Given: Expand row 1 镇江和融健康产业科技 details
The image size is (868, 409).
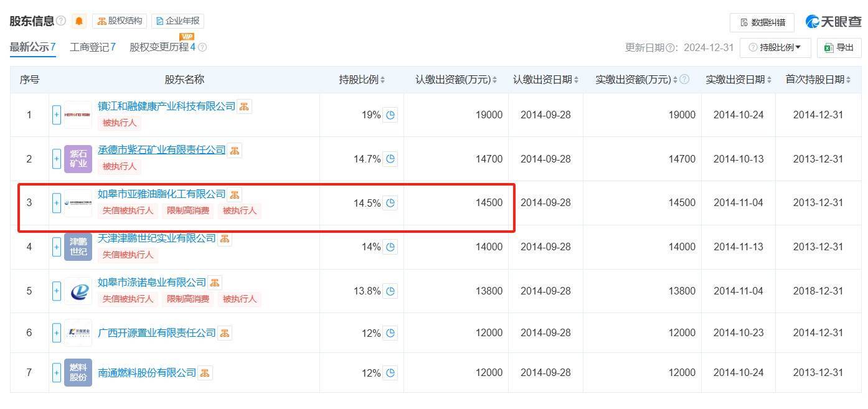Looking at the screenshot, I should pos(57,115).
